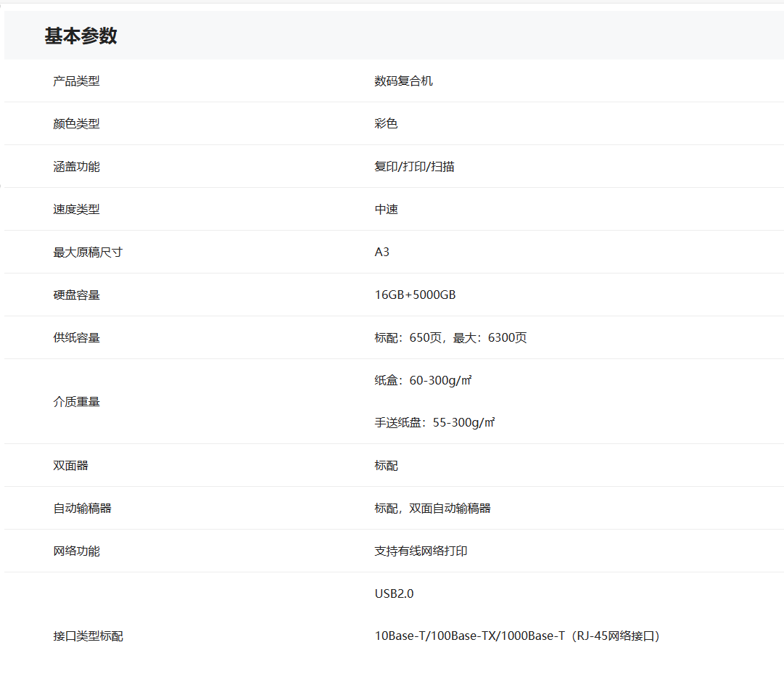Select the 产品类型 row label

pos(76,81)
